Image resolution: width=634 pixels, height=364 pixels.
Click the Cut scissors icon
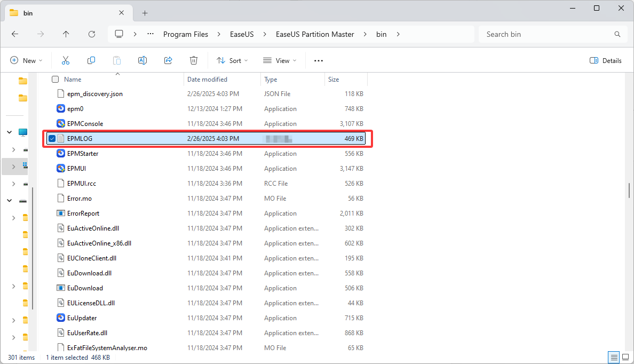tap(66, 61)
